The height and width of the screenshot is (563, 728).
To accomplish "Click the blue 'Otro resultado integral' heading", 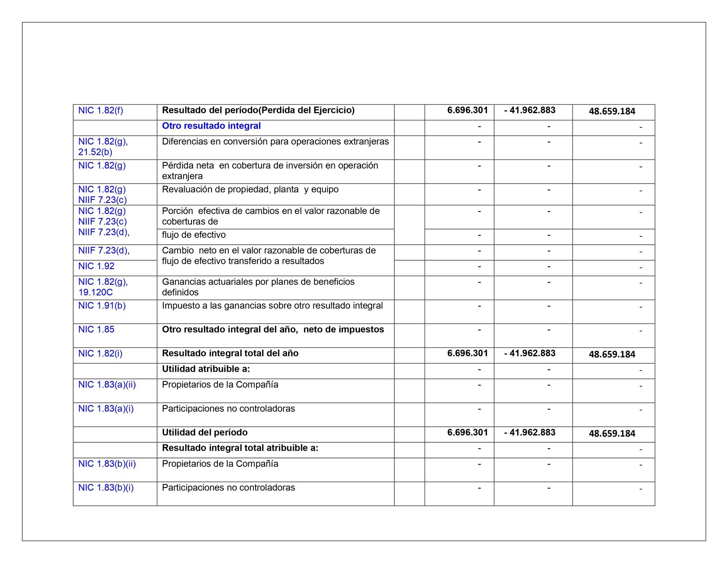I will (211, 126).
